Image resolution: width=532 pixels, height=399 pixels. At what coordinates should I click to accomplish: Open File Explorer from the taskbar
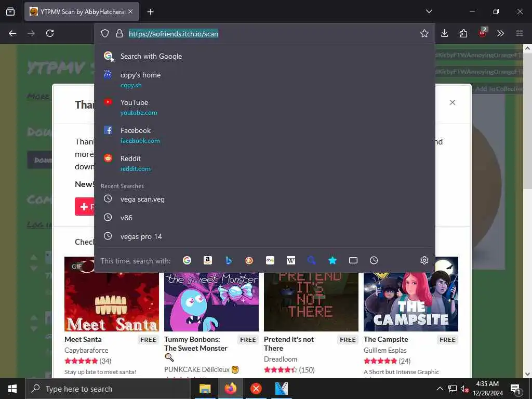point(205,389)
